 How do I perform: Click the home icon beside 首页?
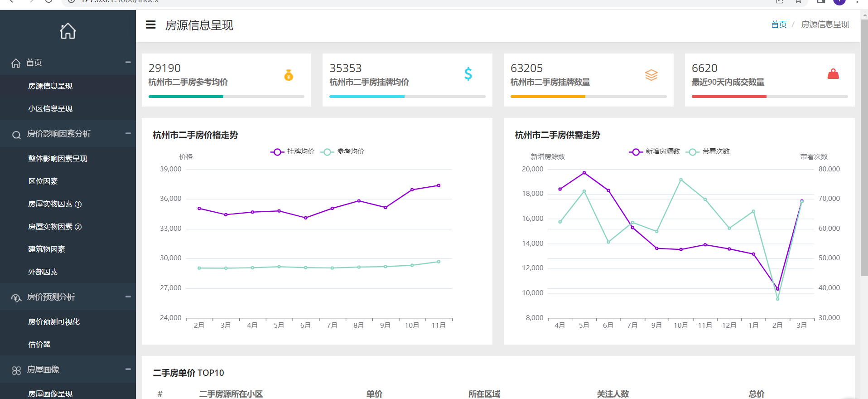(16, 63)
